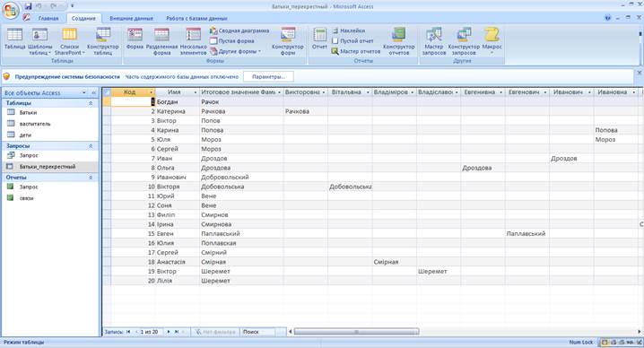Click the select-all datasheet corner box
This screenshot has width=644, height=348.
107,92
